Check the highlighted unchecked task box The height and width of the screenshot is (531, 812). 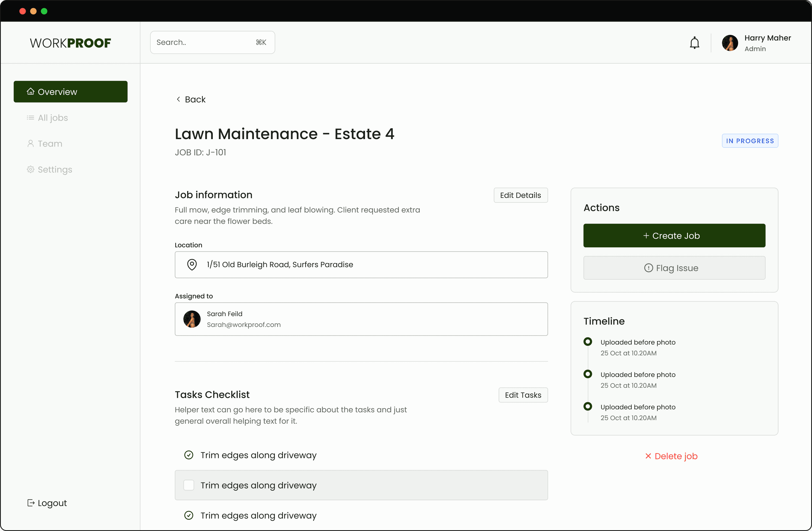coord(189,485)
